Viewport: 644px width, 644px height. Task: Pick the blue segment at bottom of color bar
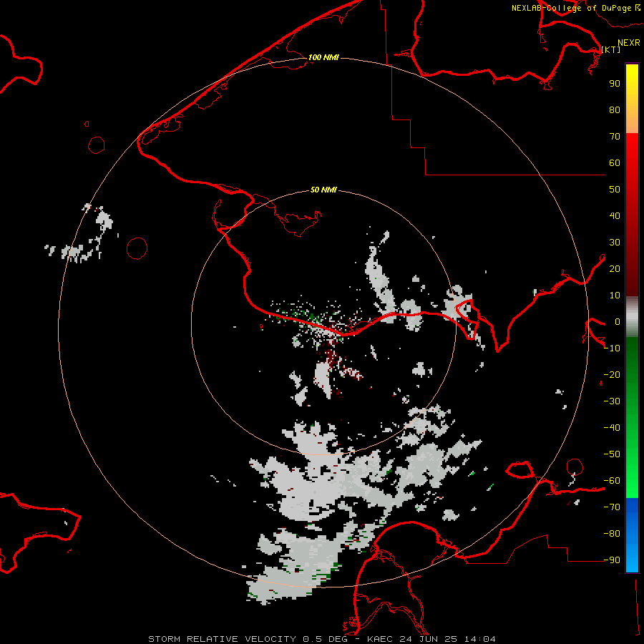point(632,535)
